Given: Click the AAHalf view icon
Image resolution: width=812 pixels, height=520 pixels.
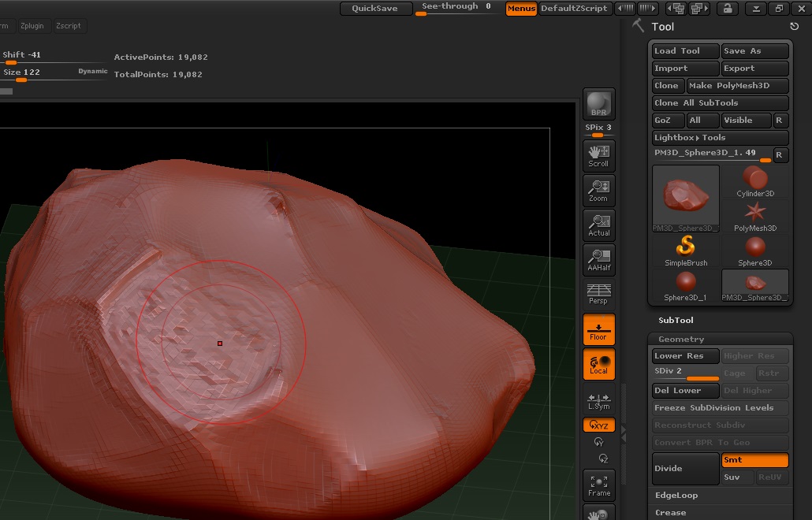Looking at the screenshot, I should pos(598,259).
